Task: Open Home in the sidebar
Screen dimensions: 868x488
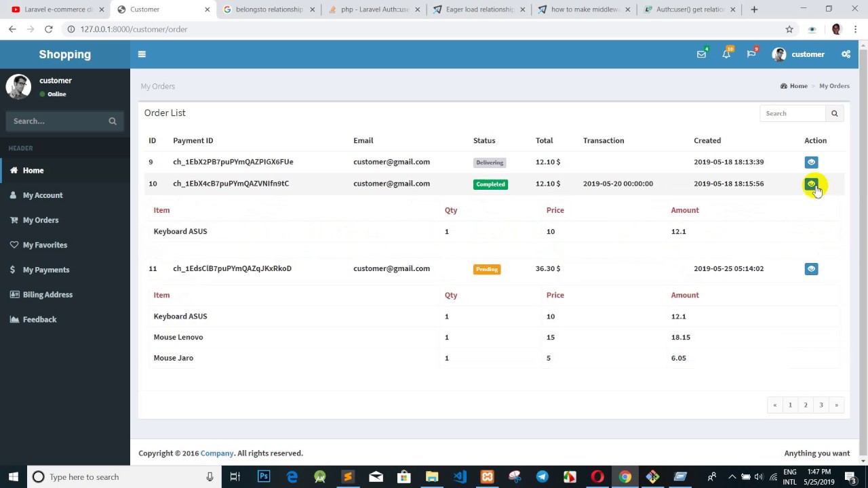Action: 65,170
